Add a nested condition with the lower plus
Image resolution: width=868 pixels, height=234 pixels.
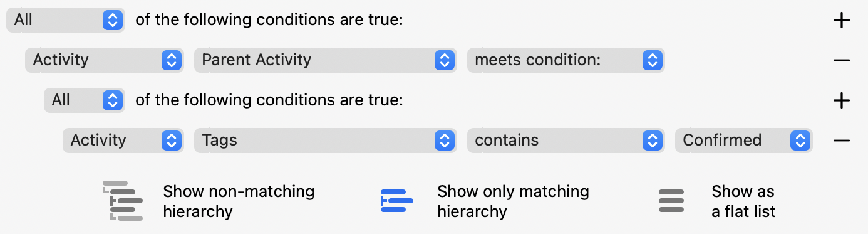click(841, 100)
